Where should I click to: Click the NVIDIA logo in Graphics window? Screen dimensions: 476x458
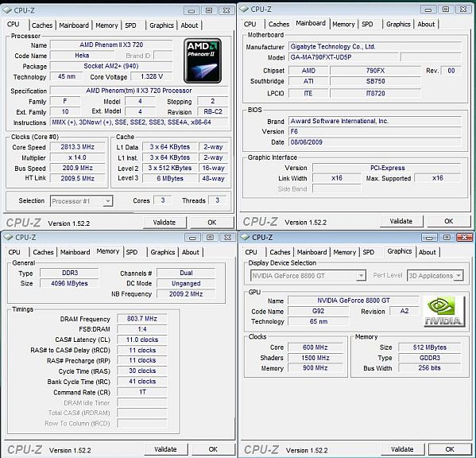click(x=444, y=312)
